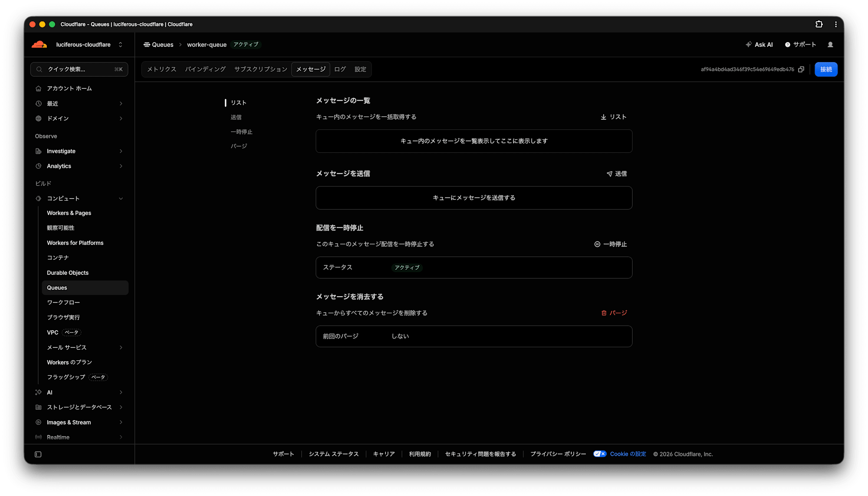The image size is (868, 496).
Task: Click the red パージ button
Action: coord(614,313)
